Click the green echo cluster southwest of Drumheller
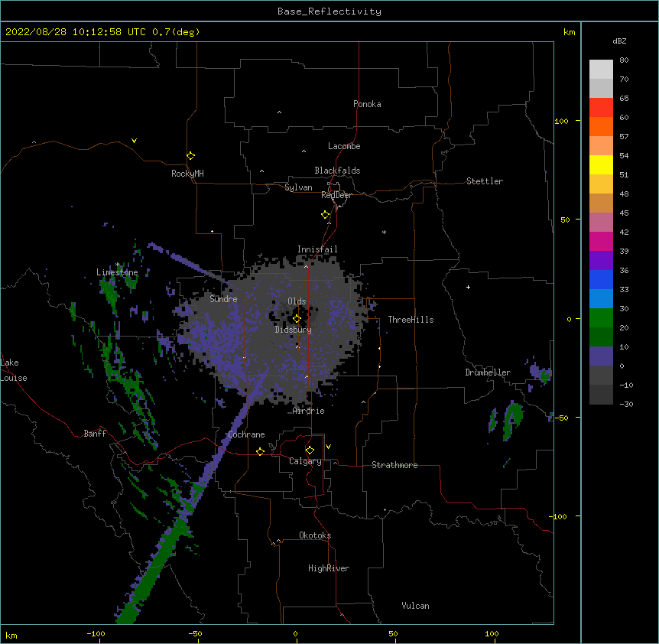659x644 pixels. coord(512,420)
